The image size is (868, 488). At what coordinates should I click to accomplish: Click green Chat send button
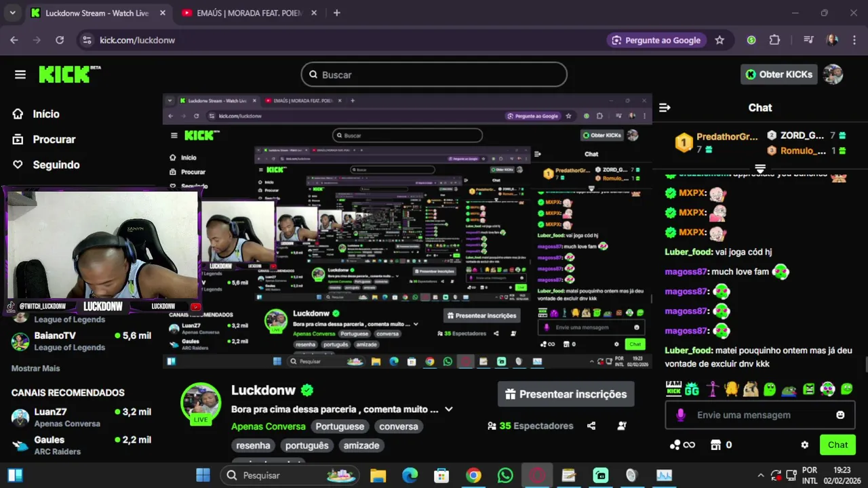[837, 445]
